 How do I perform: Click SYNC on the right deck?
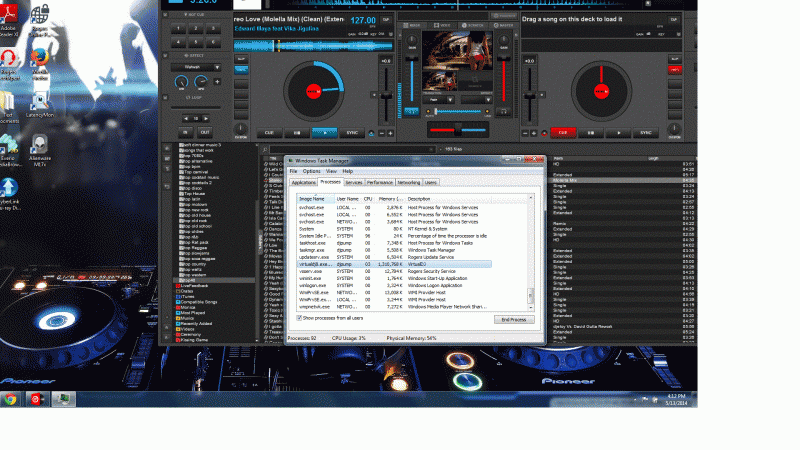645,133
